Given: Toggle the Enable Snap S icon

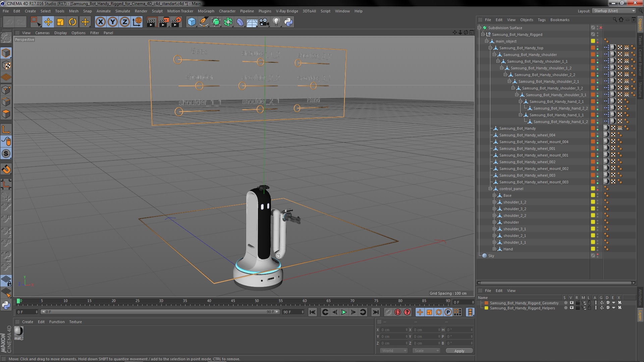Looking at the screenshot, I should pos(6,154).
